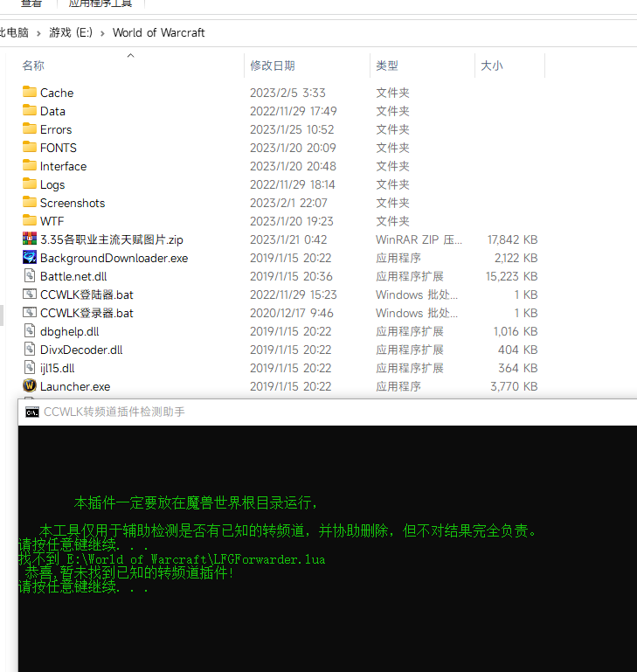Select the file name Launcher.exe
The width and height of the screenshot is (637, 672).
click(75, 386)
